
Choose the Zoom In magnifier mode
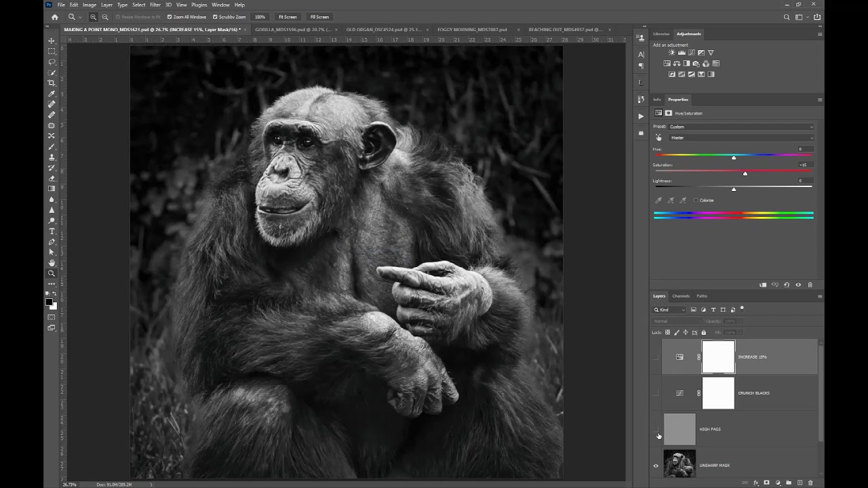[94, 17]
